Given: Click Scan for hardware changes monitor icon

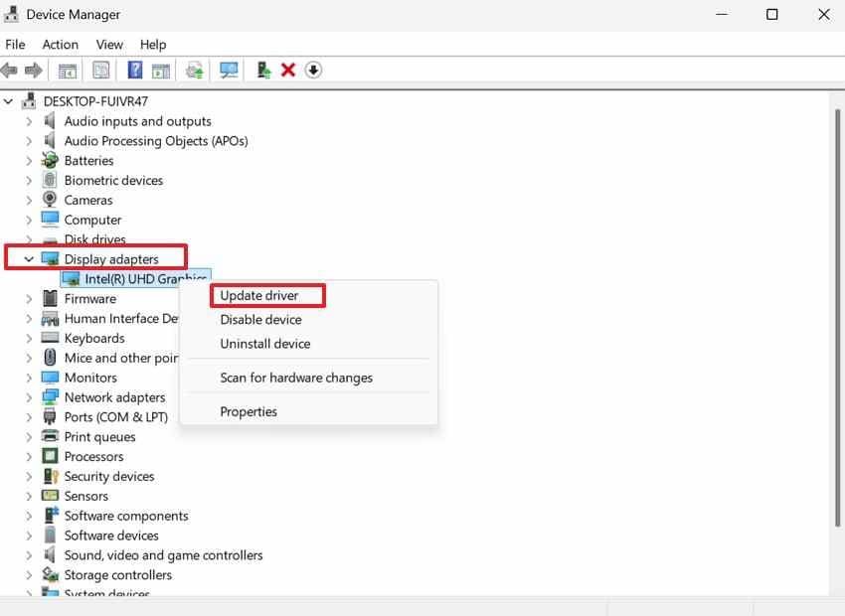Looking at the screenshot, I should coord(229,70).
